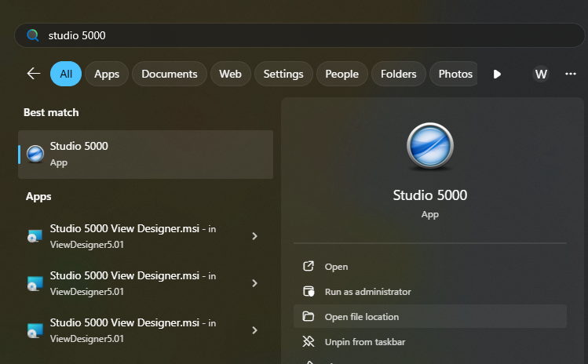Filter results by Folders
Image resolution: width=588 pixels, height=364 pixels.
pyautogui.click(x=398, y=74)
